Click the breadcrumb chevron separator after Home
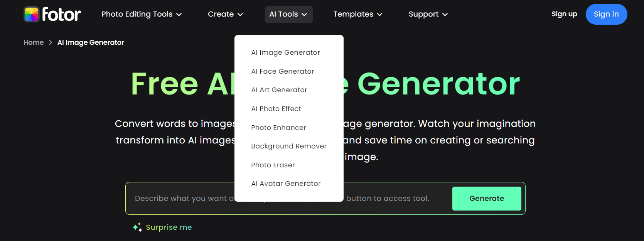 (51, 42)
